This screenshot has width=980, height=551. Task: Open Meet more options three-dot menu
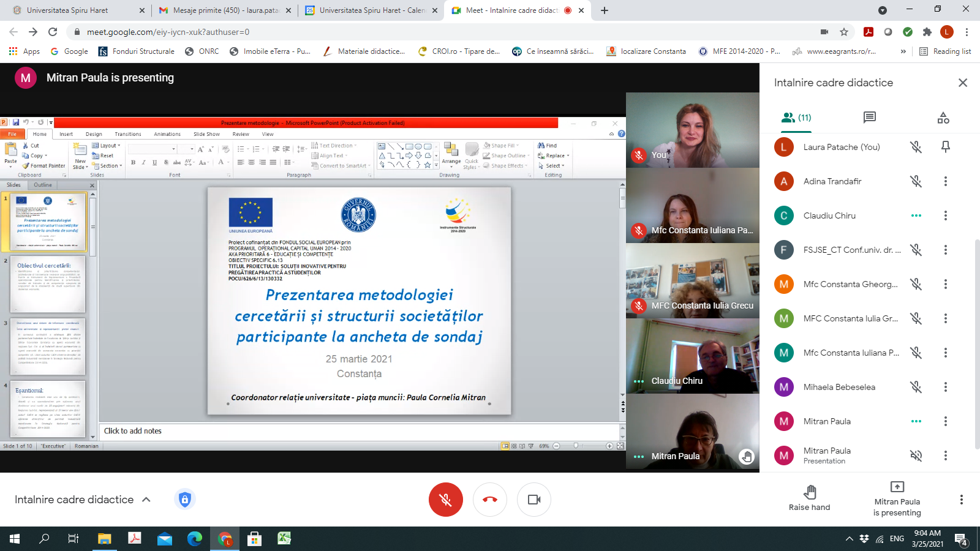point(961,500)
